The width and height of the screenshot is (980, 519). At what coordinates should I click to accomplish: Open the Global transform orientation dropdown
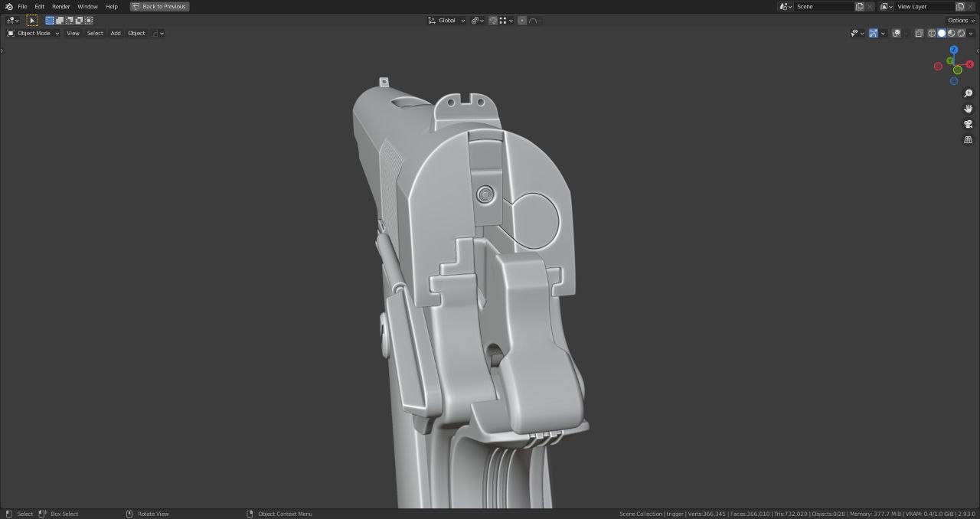click(446, 21)
